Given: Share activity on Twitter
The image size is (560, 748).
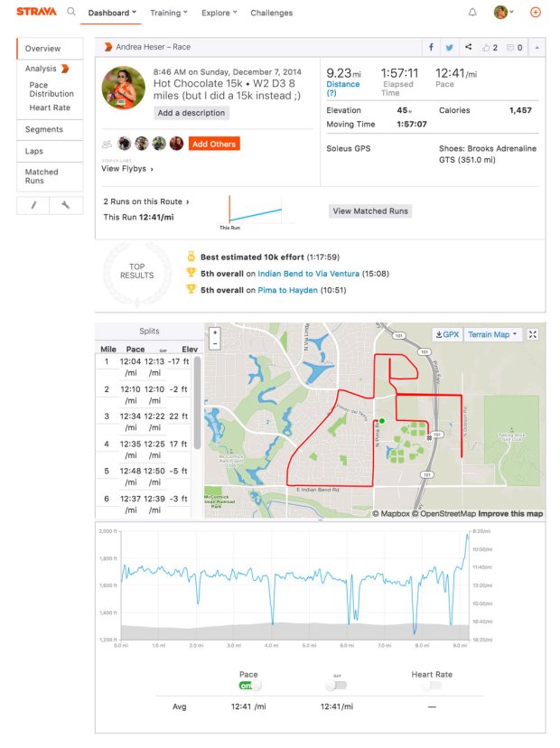Looking at the screenshot, I should [x=449, y=47].
